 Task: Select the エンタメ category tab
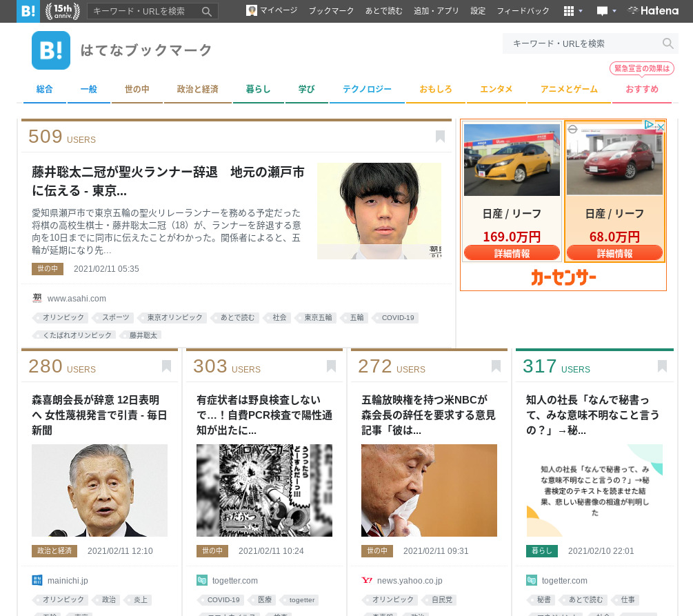pos(496,89)
